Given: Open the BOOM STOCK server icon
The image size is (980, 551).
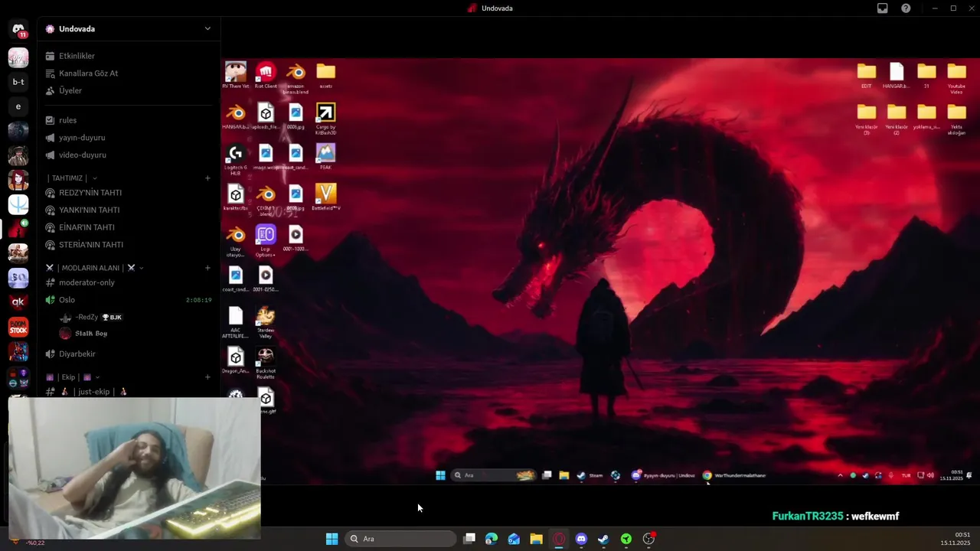Looking at the screenshot, I should [x=18, y=327].
